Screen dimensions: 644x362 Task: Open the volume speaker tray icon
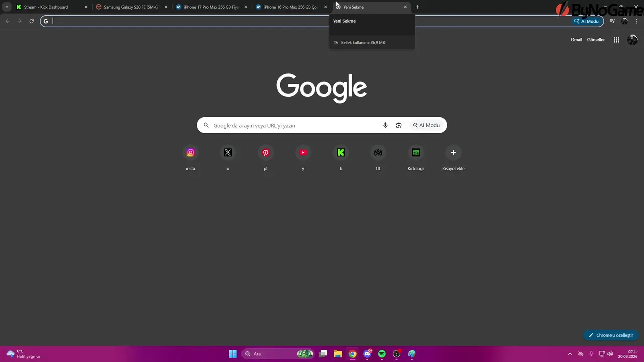pos(610,354)
